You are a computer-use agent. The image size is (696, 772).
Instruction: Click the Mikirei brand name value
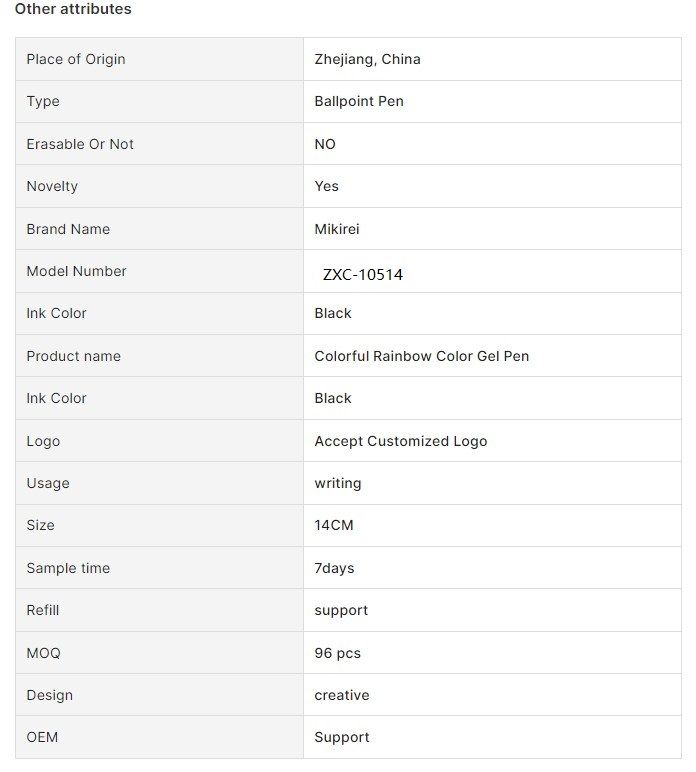pyautogui.click(x=337, y=229)
